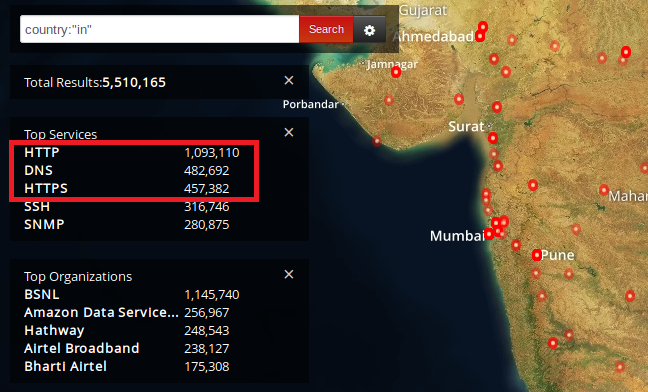Select Hathway in Top Organizations
The height and width of the screenshot is (392, 648).
[x=54, y=331]
